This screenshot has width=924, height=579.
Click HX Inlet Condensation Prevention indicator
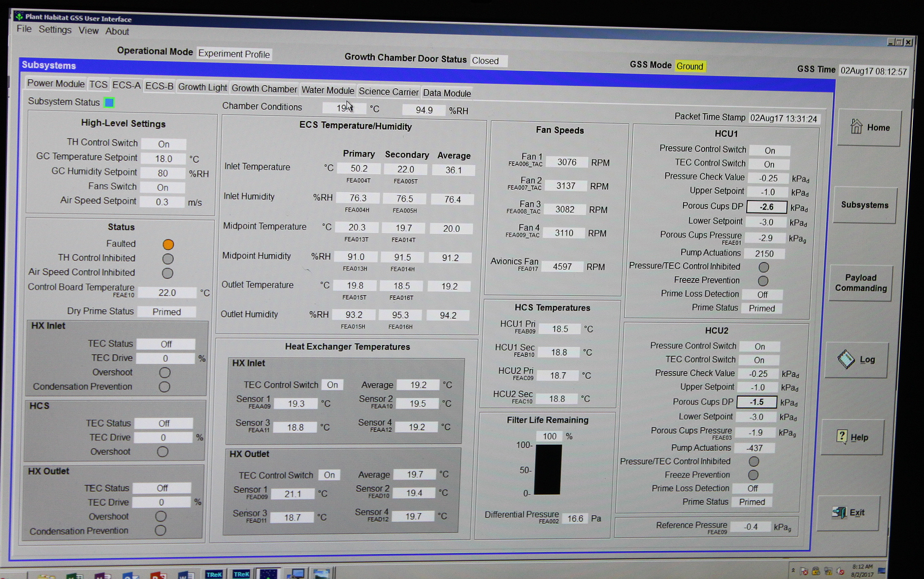point(164,387)
